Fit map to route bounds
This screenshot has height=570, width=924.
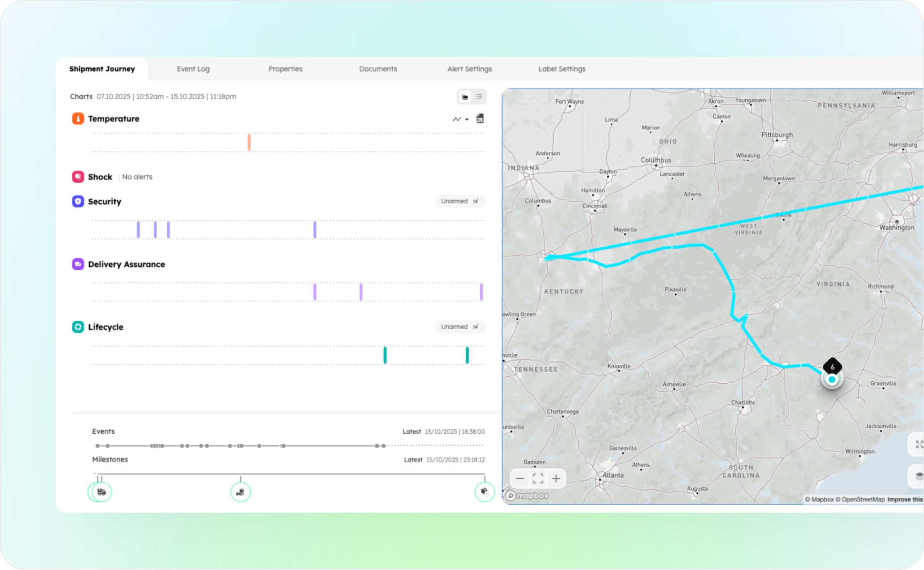point(538,479)
